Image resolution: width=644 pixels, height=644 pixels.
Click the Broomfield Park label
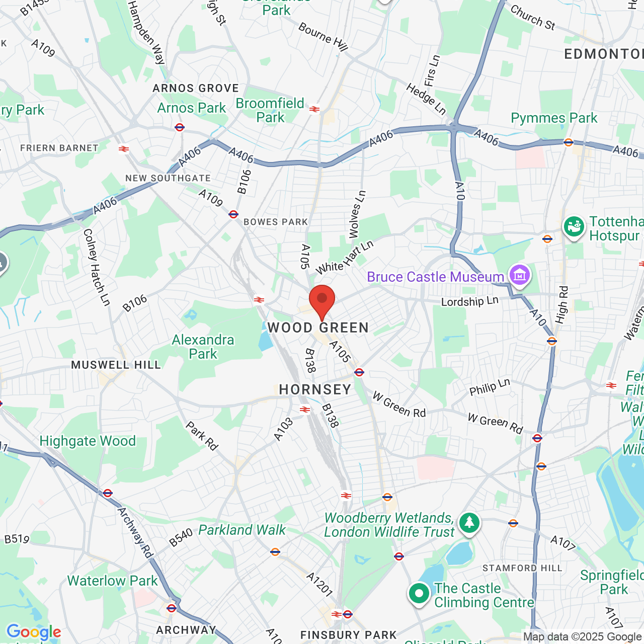[270, 110]
